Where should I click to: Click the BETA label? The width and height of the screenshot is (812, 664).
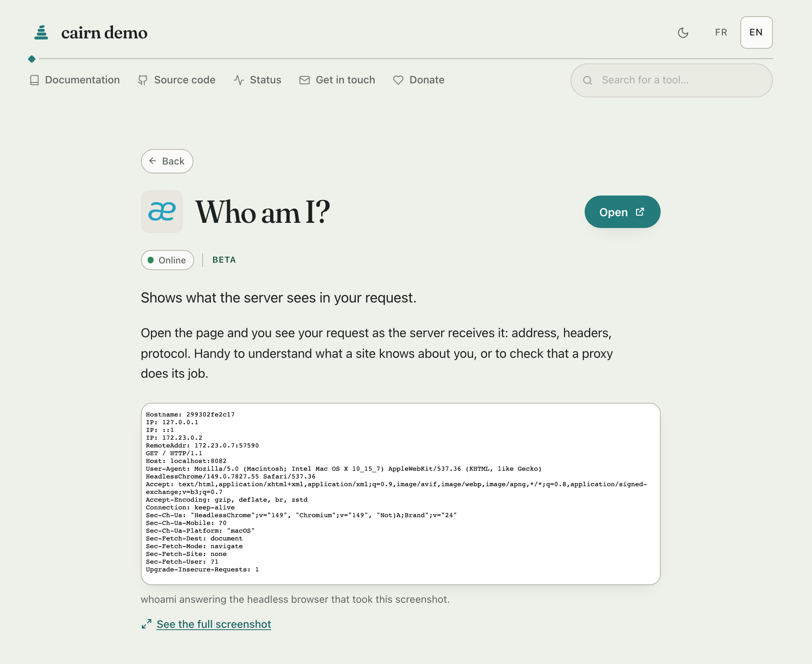(x=224, y=260)
